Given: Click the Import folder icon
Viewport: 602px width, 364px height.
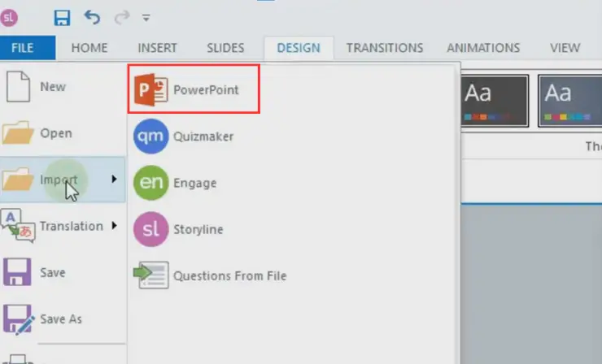Looking at the screenshot, I should coord(18,179).
